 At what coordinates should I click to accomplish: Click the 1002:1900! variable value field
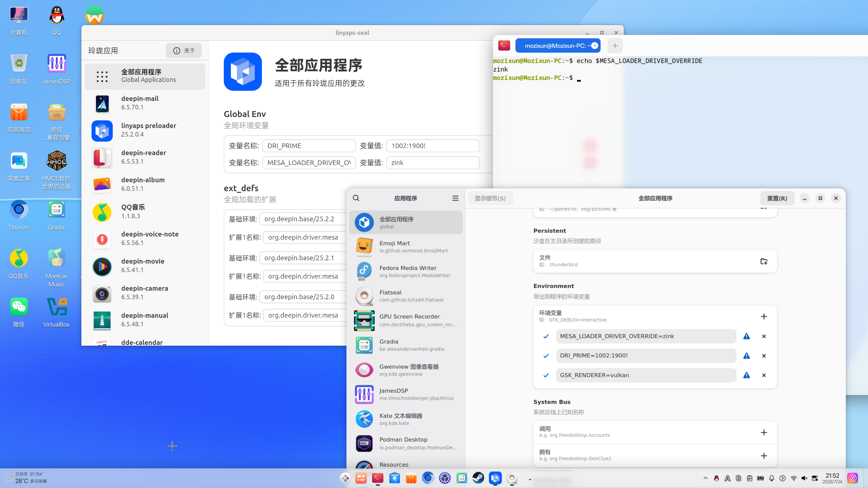tap(433, 146)
